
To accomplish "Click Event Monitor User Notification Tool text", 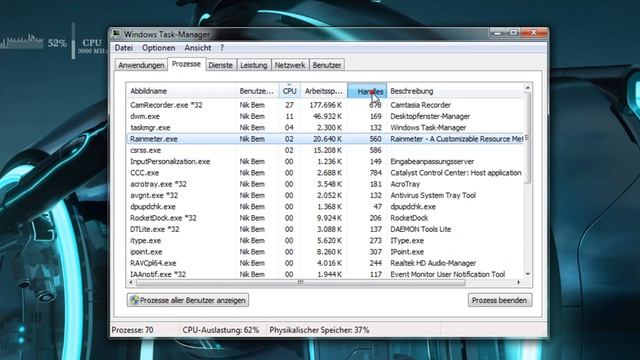I will pos(448,274).
